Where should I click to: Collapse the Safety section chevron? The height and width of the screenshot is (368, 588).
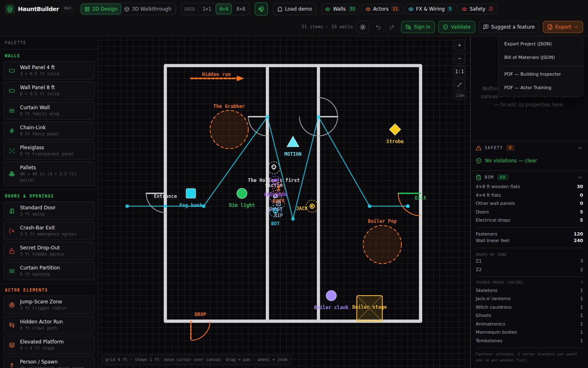pyautogui.click(x=580, y=148)
